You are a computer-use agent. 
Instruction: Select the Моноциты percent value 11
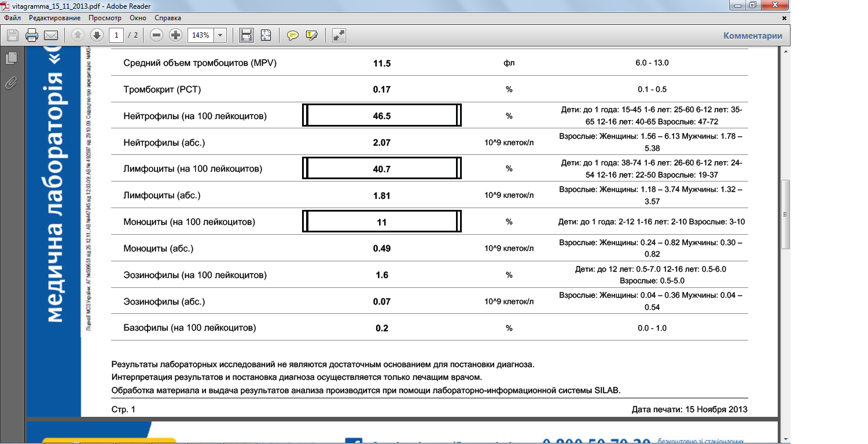pos(382,222)
